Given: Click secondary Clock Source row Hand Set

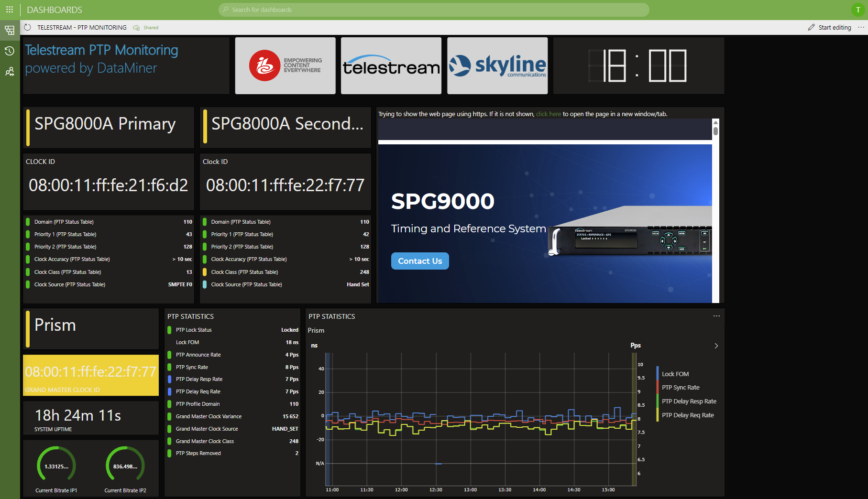Looking at the screenshot, I should tap(286, 284).
